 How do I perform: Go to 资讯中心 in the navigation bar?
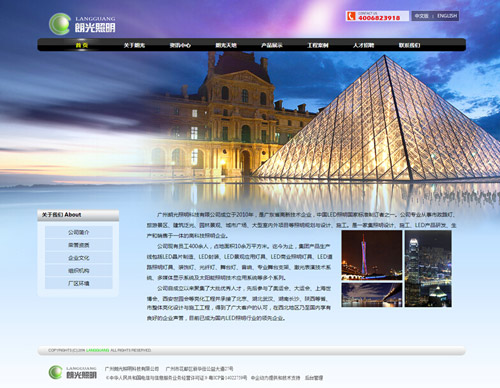coord(180,45)
